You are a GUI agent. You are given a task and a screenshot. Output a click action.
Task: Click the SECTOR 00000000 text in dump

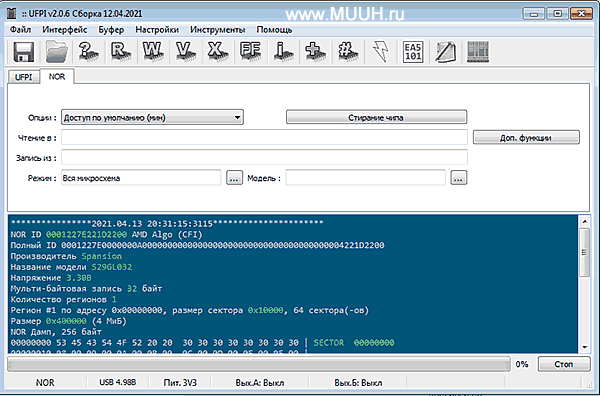(x=354, y=343)
